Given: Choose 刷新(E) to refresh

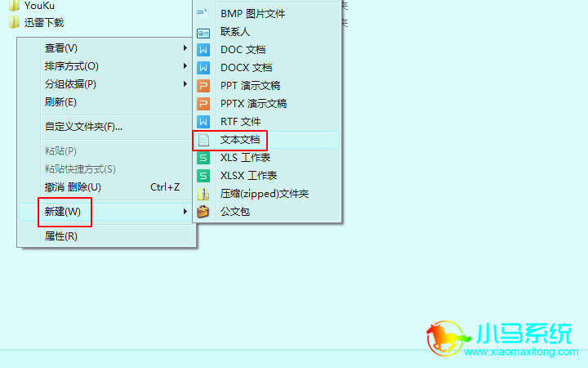Looking at the screenshot, I should point(105,102).
